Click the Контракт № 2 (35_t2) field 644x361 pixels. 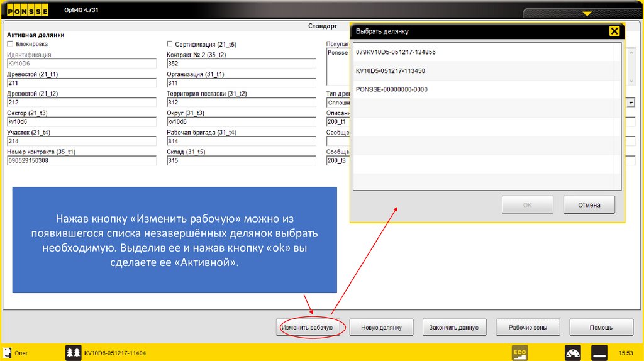241,64
